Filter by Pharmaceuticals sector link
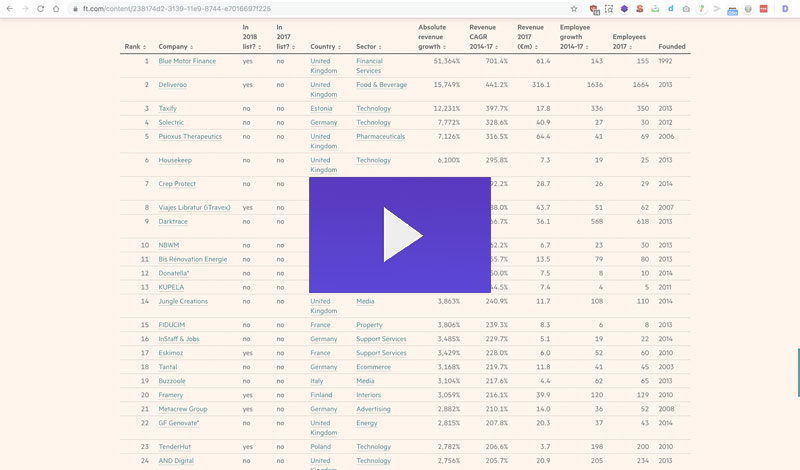This screenshot has width=800, height=470. coord(381,137)
